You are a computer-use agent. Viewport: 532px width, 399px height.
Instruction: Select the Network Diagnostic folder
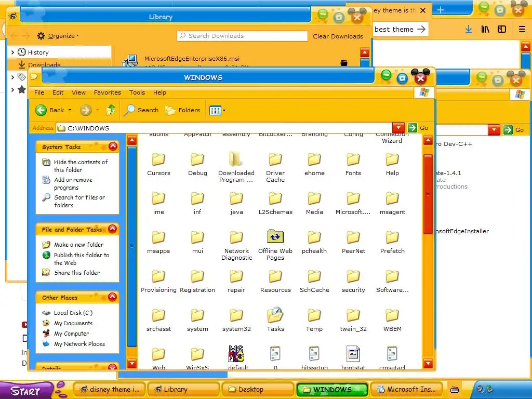coord(236,245)
